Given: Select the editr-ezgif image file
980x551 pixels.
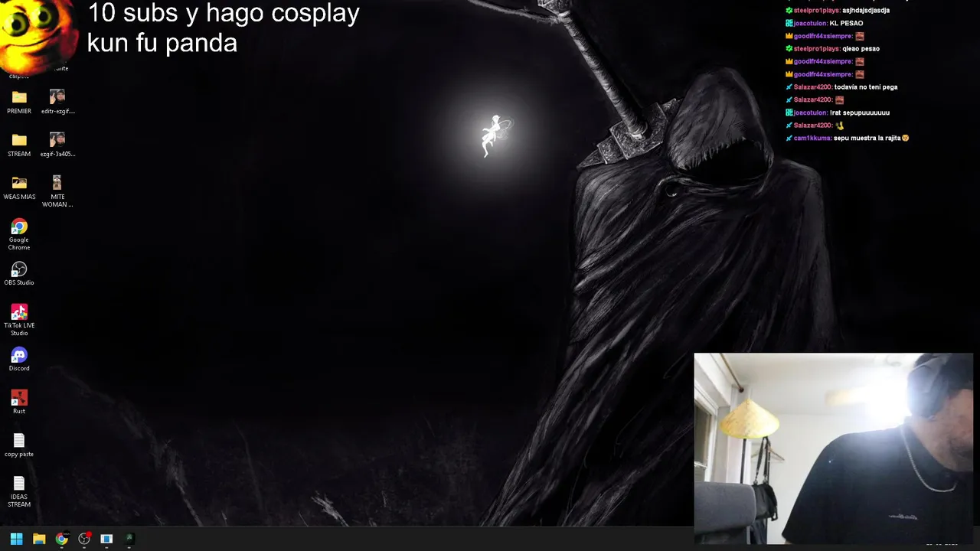Looking at the screenshot, I should click(x=57, y=102).
